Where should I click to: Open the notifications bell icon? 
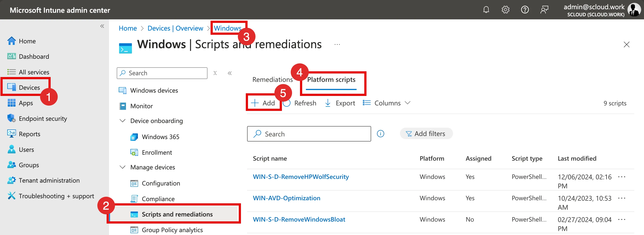[486, 10]
